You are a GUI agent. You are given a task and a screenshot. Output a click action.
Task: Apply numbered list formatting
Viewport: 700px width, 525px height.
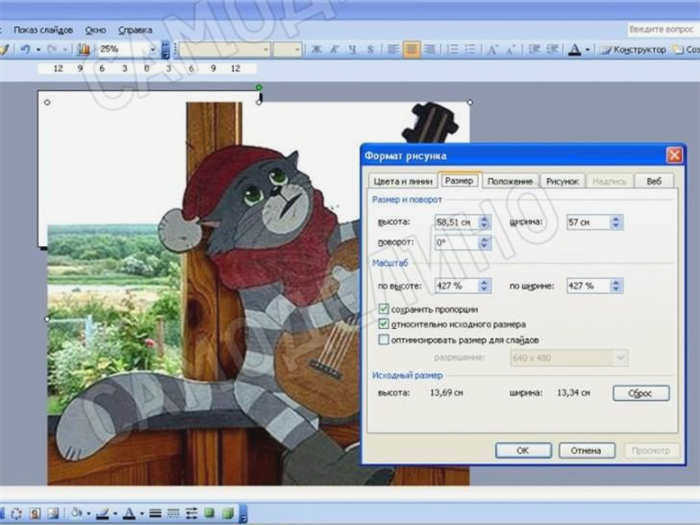[x=453, y=49]
